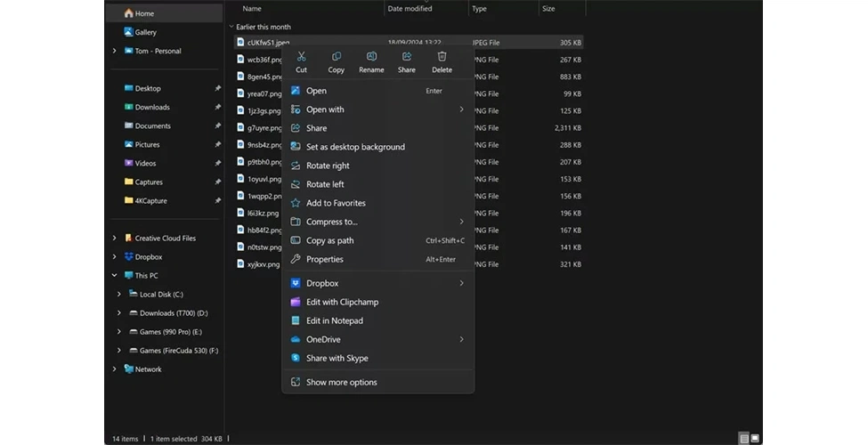Choose Rotate left
868x445 pixels.
tap(378, 184)
